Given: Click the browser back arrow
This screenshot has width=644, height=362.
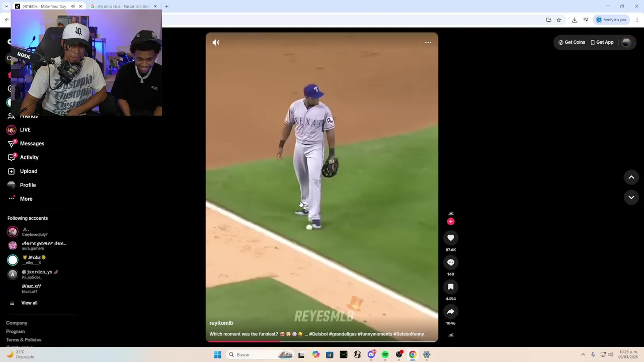Looking at the screenshot, I should point(7,20).
